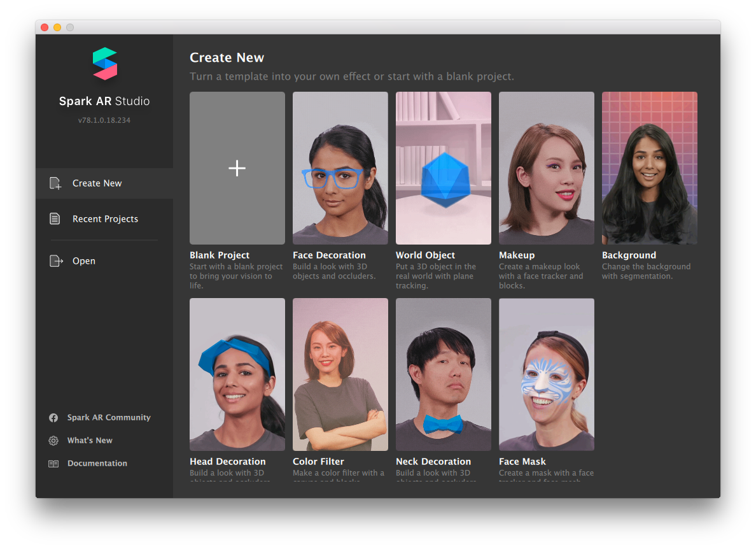Viewport: 756px width, 549px height.
Task: Click the Background title text
Action: pyautogui.click(x=629, y=255)
